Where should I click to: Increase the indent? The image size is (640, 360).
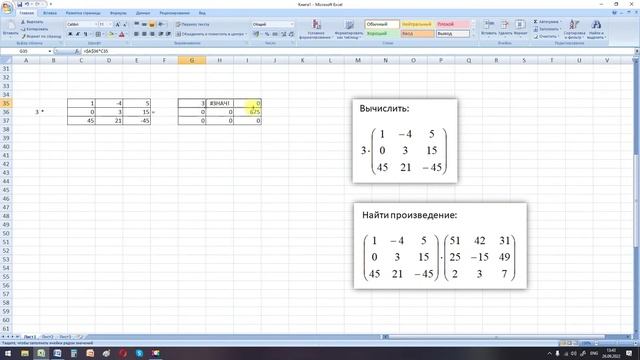click(x=168, y=34)
